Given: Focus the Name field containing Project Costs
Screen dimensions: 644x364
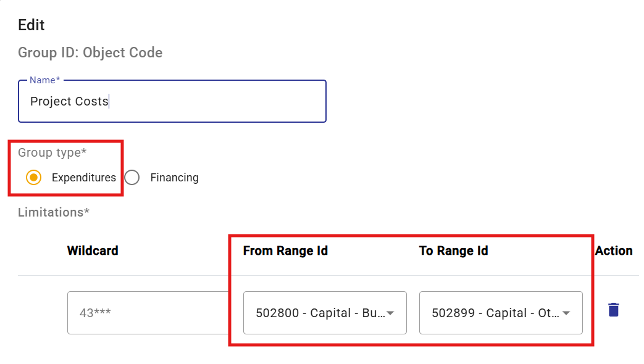Looking at the screenshot, I should [172, 101].
